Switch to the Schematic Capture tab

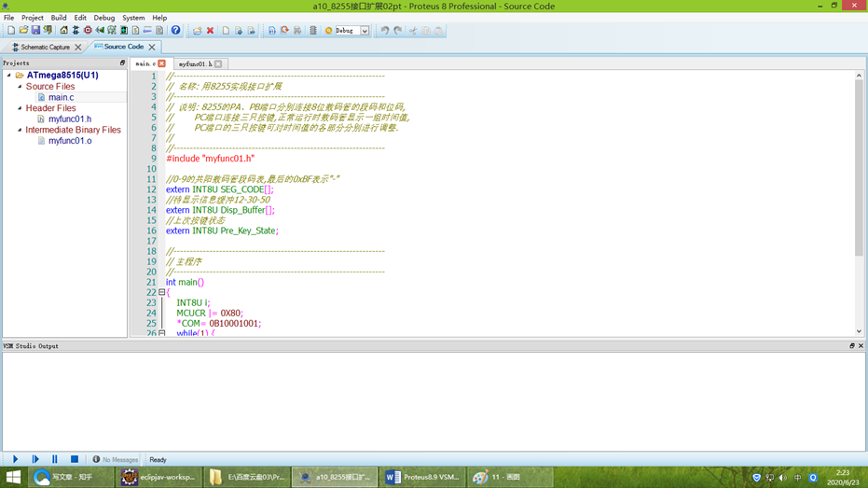(45, 47)
